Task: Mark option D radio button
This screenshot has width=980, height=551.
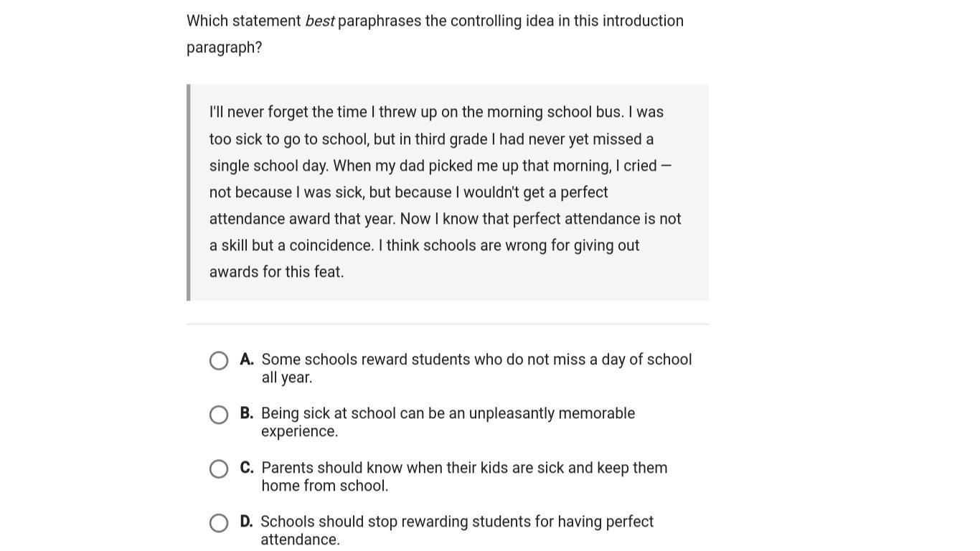Action: click(x=219, y=523)
